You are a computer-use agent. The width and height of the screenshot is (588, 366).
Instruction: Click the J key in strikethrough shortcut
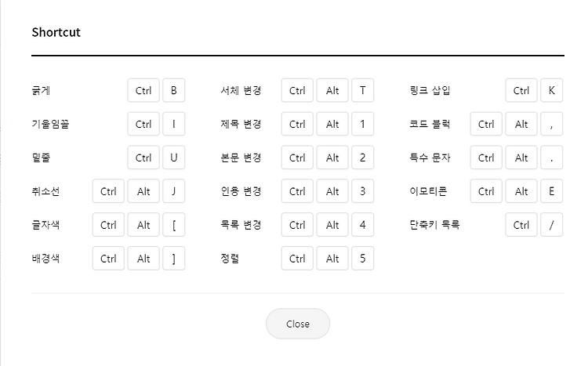[x=173, y=191]
